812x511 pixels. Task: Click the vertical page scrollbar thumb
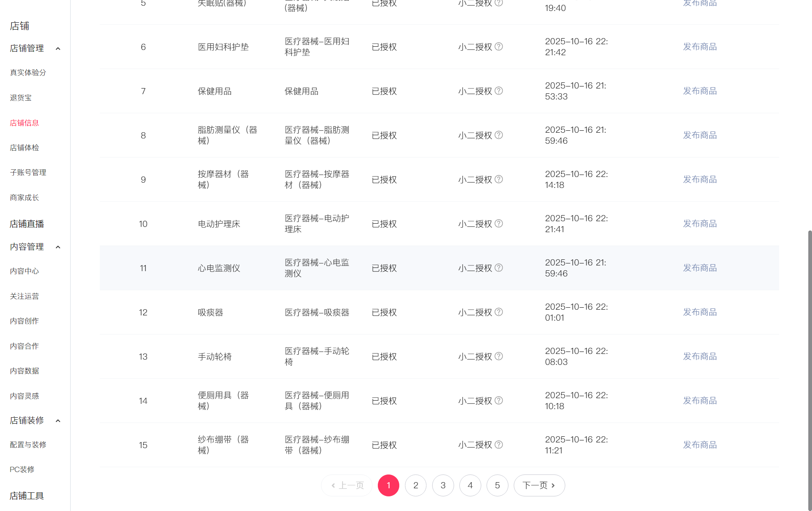(x=810, y=365)
